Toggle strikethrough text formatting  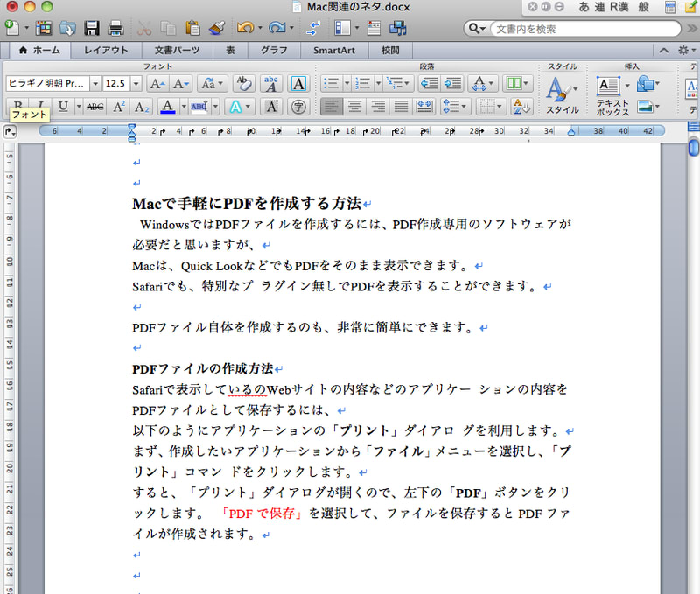tap(95, 107)
